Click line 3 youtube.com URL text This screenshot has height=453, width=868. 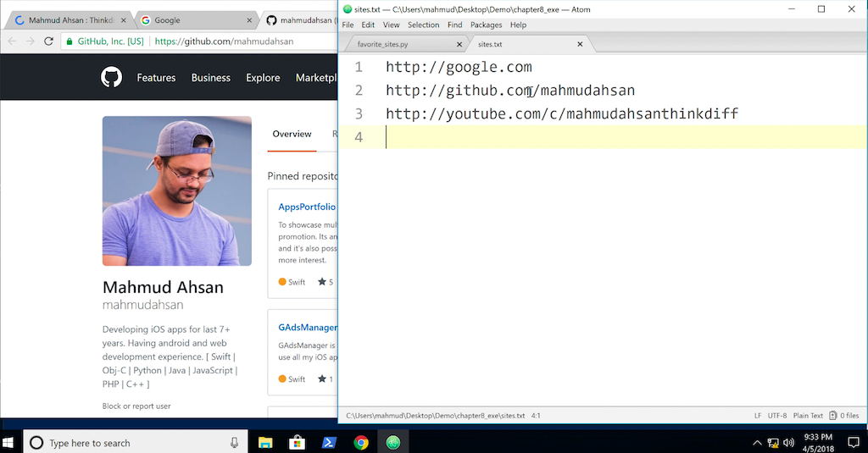pos(562,114)
